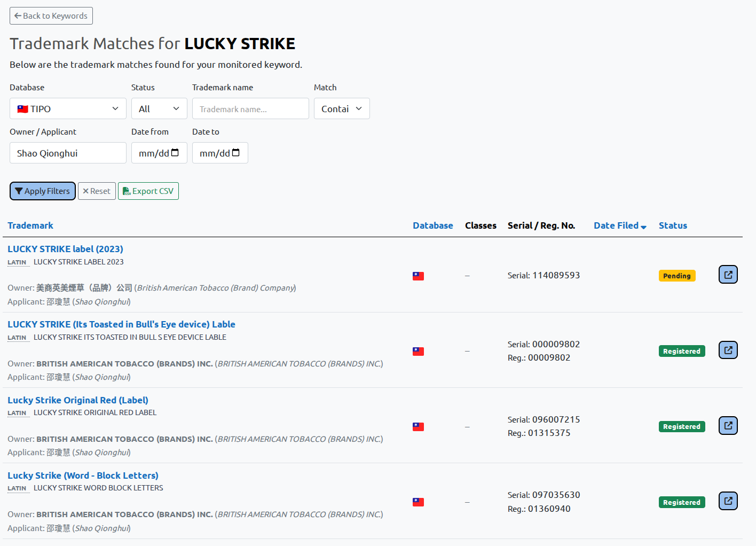756x546 pixels.
Task: Click serial number 000009802
Action: pyautogui.click(x=556, y=344)
